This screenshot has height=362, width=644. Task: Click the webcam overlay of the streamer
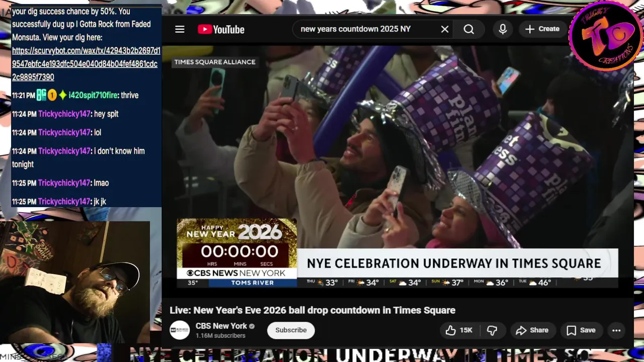[75, 282]
